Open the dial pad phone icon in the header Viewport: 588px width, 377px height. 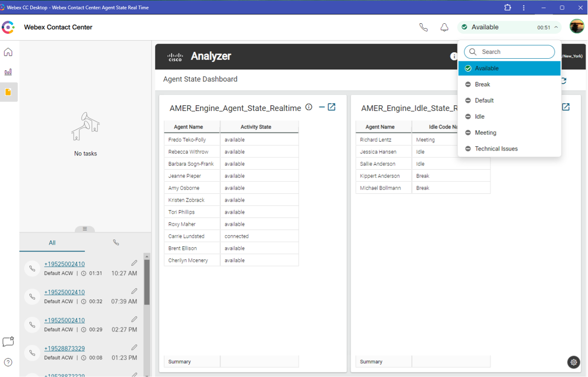424,27
